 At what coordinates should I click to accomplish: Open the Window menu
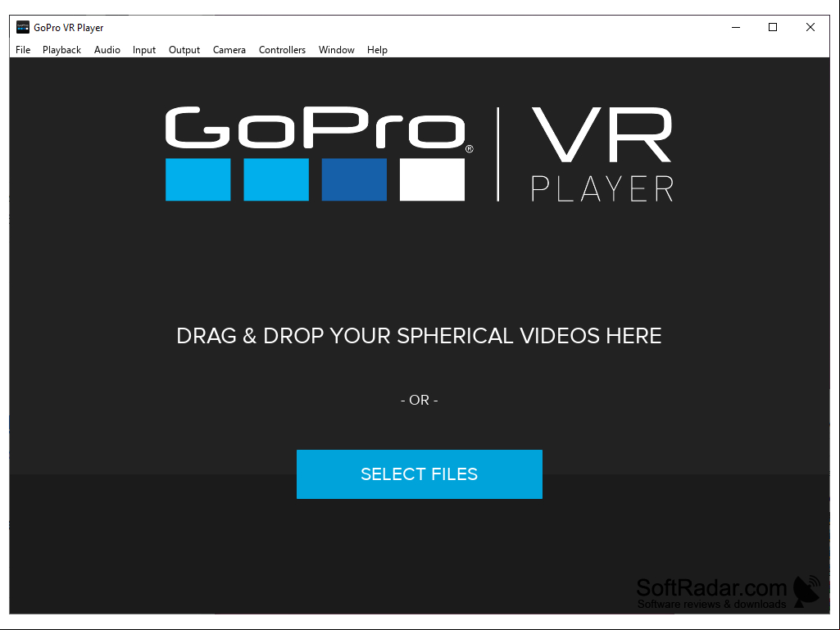(x=337, y=50)
